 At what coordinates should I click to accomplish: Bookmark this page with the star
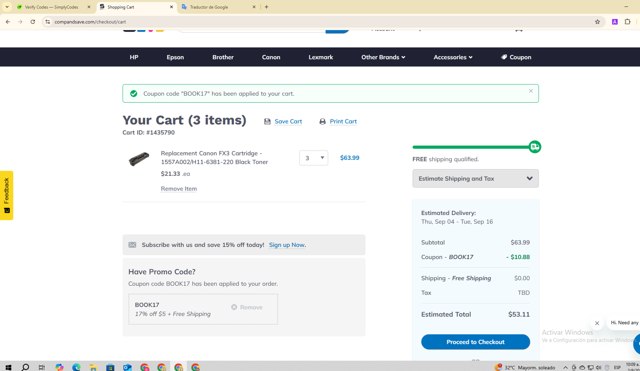click(598, 22)
